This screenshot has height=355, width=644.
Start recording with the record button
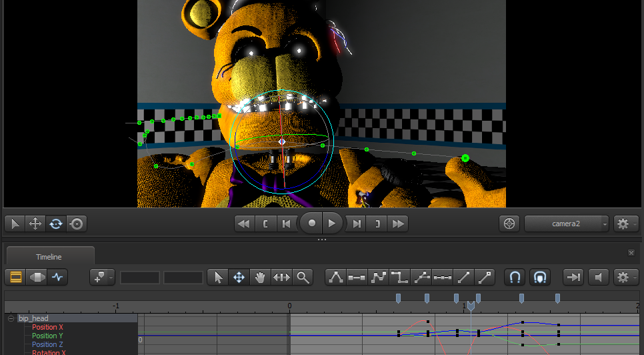click(311, 223)
